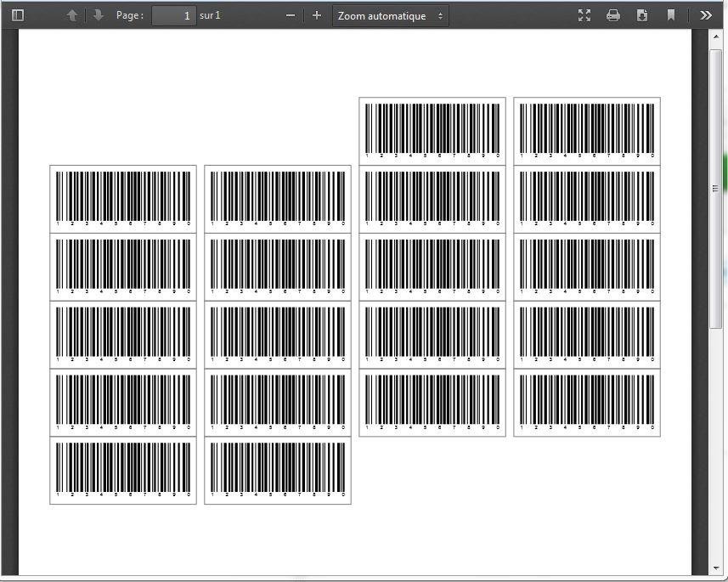Image resolution: width=728 pixels, height=582 pixels.
Task: Go to the next page with down arrow
Action: (x=99, y=14)
